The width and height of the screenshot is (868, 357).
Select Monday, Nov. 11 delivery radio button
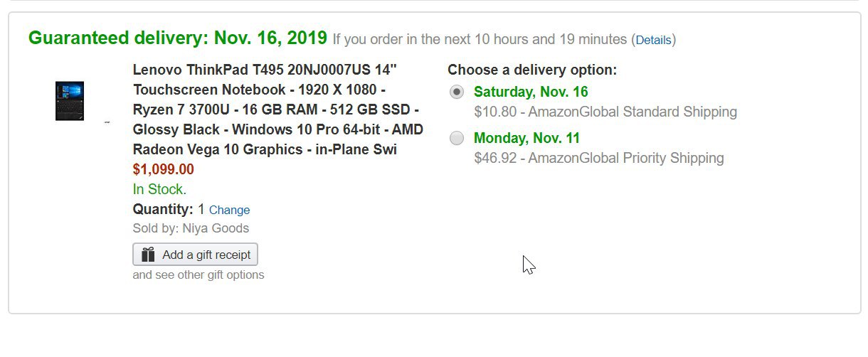pos(457,139)
